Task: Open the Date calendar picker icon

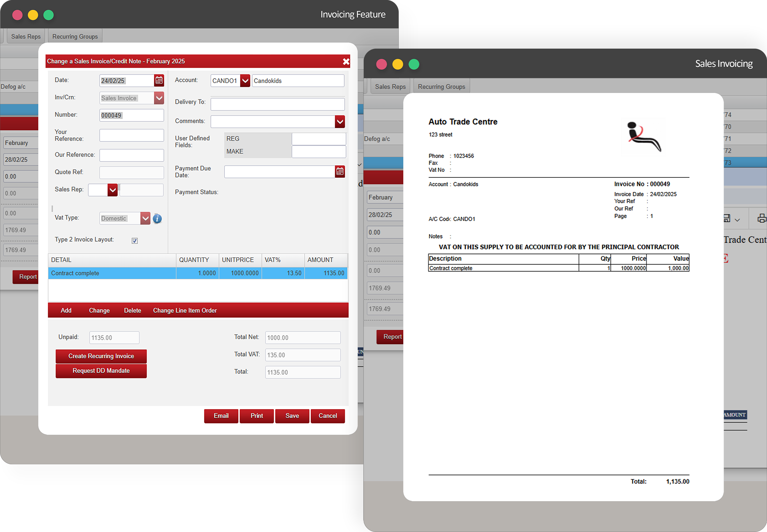Action: (159, 81)
